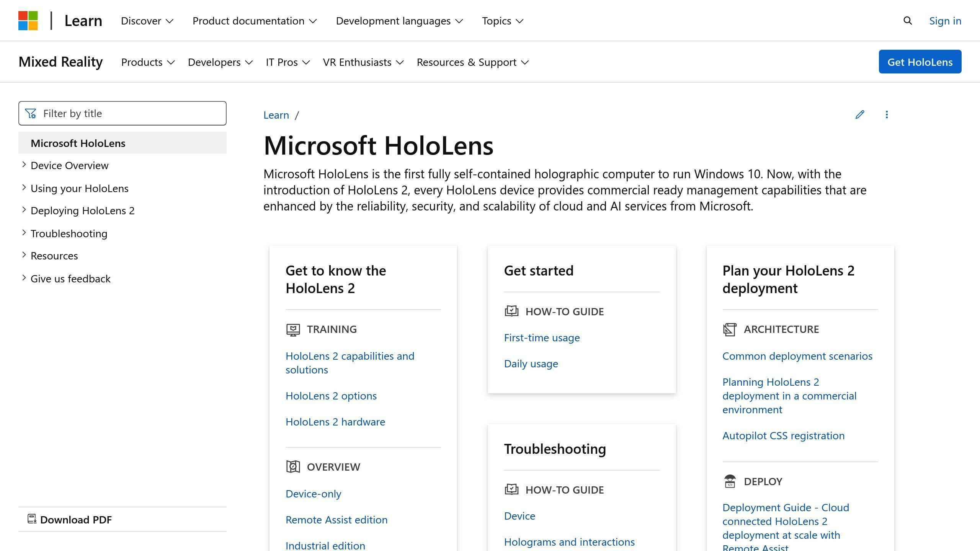980x551 pixels.
Task: Click the Get to know the HoloLens 2 heading
Action: (x=336, y=279)
